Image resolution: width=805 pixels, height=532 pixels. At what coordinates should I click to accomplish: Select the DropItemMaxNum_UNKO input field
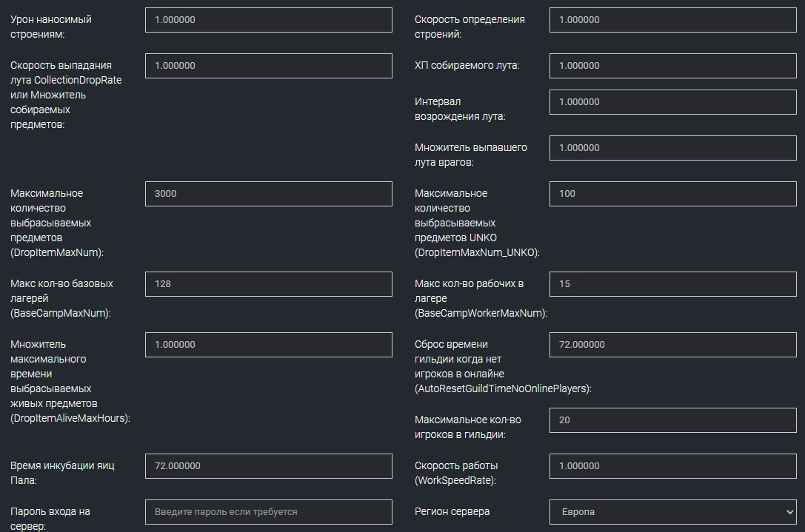pyautogui.click(x=672, y=194)
